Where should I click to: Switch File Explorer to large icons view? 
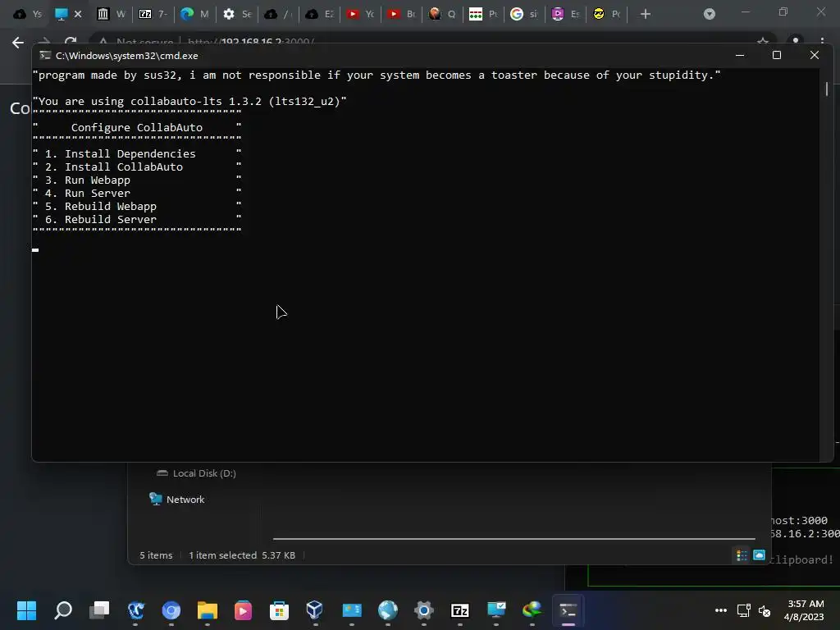(759, 555)
